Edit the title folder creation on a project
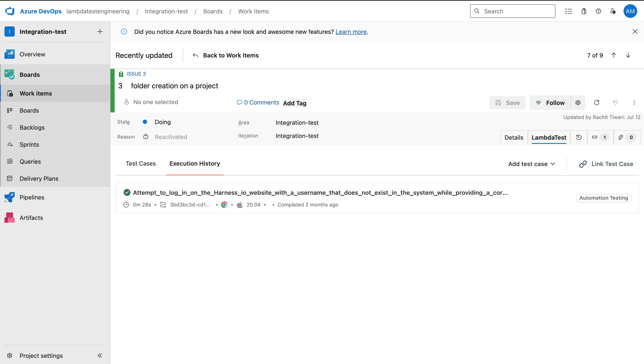The image size is (644, 364). pyautogui.click(x=174, y=86)
